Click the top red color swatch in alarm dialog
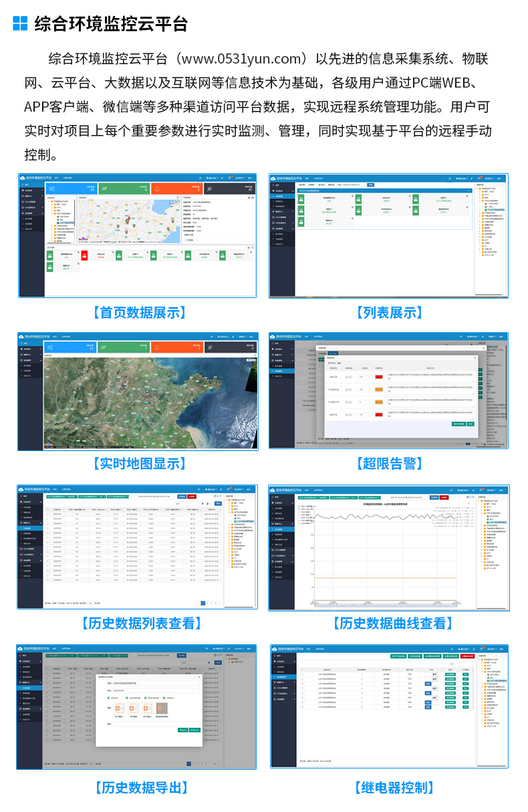The height and width of the screenshot is (812, 528). tap(379, 378)
